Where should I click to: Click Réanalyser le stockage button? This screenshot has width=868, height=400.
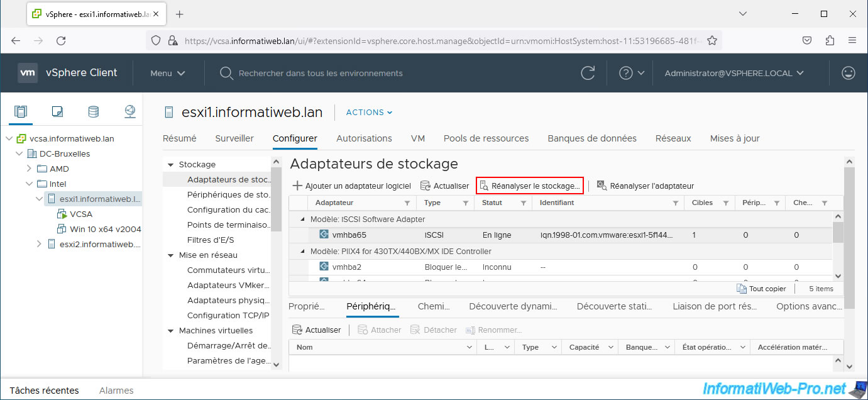pyautogui.click(x=530, y=186)
